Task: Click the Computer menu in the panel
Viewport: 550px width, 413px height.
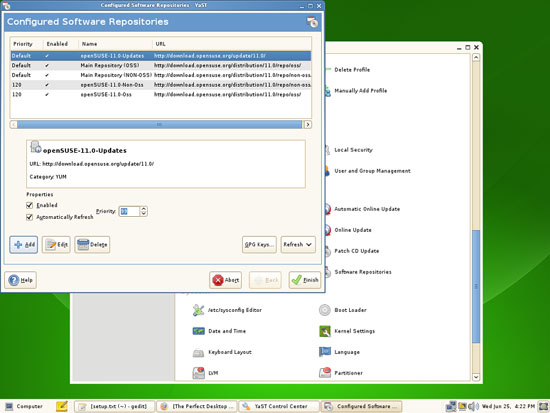Action: click(24, 406)
